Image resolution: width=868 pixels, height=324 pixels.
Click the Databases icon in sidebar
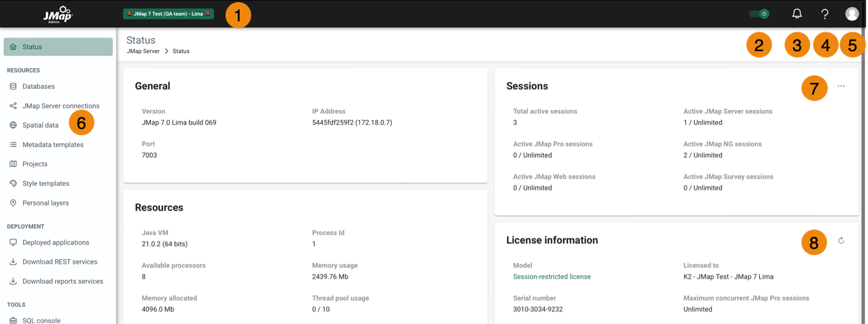[x=13, y=86]
